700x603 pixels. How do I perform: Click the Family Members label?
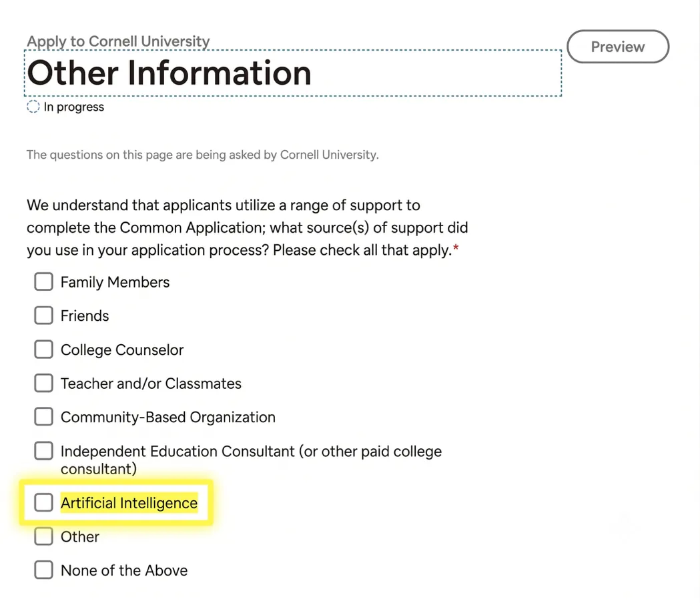click(115, 282)
